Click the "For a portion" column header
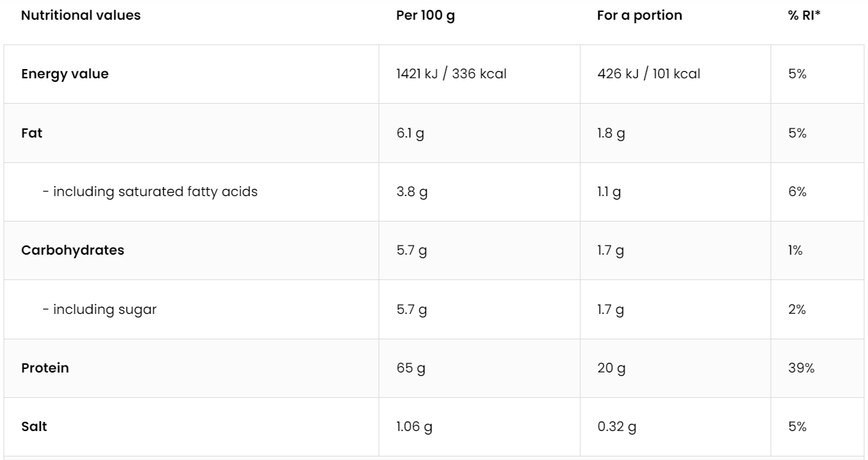868x460 pixels. tap(639, 16)
